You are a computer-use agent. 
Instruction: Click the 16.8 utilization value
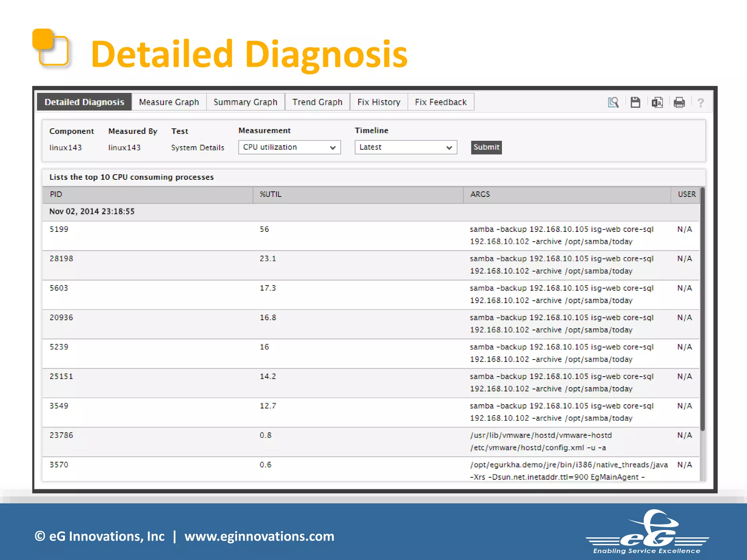click(268, 318)
